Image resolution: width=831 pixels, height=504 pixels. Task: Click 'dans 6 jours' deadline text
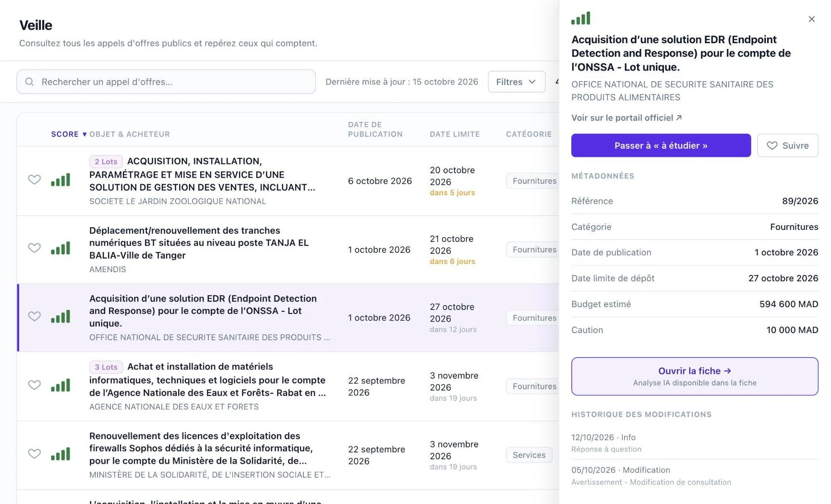pos(452,262)
